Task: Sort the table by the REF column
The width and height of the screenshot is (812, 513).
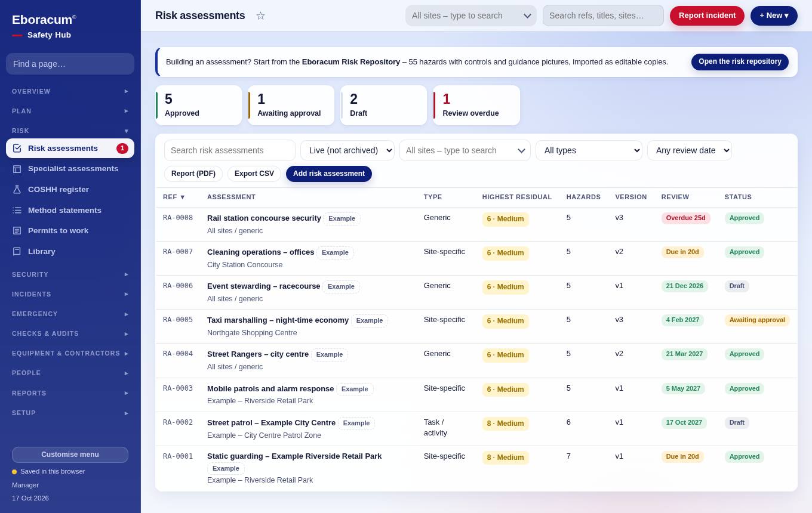Action: [174, 197]
